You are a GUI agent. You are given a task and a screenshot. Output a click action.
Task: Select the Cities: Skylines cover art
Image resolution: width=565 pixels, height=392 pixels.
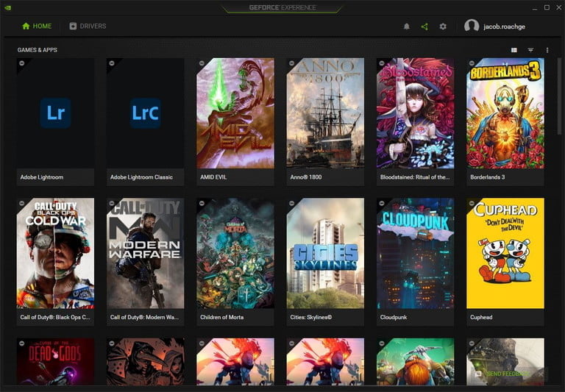[325, 252]
